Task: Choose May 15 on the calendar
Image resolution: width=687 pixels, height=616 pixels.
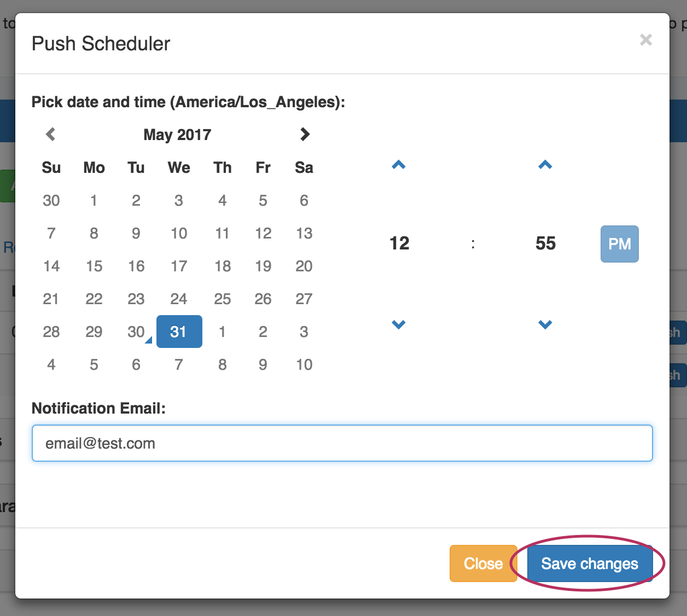Action: (94, 266)
